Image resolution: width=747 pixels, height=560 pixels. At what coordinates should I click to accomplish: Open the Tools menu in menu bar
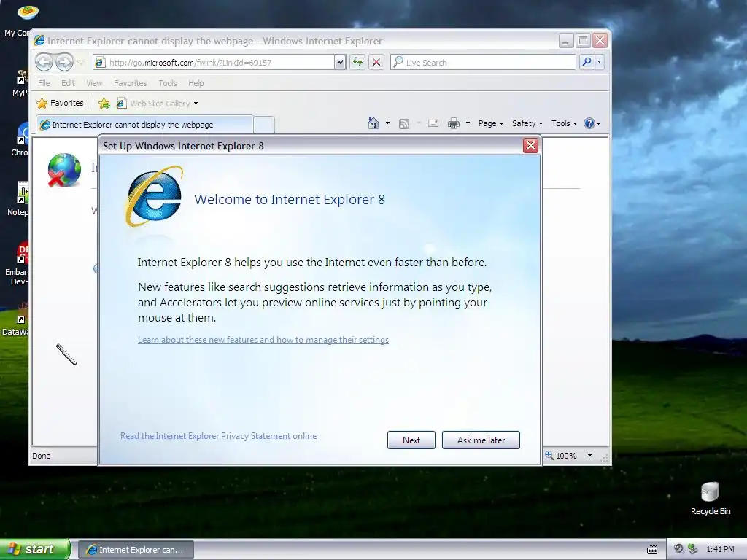point(168,83)
